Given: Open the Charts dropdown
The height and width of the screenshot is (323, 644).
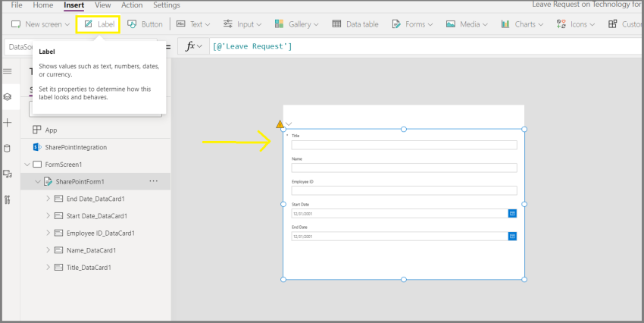Looking at the screenshot, I should 522,24.
